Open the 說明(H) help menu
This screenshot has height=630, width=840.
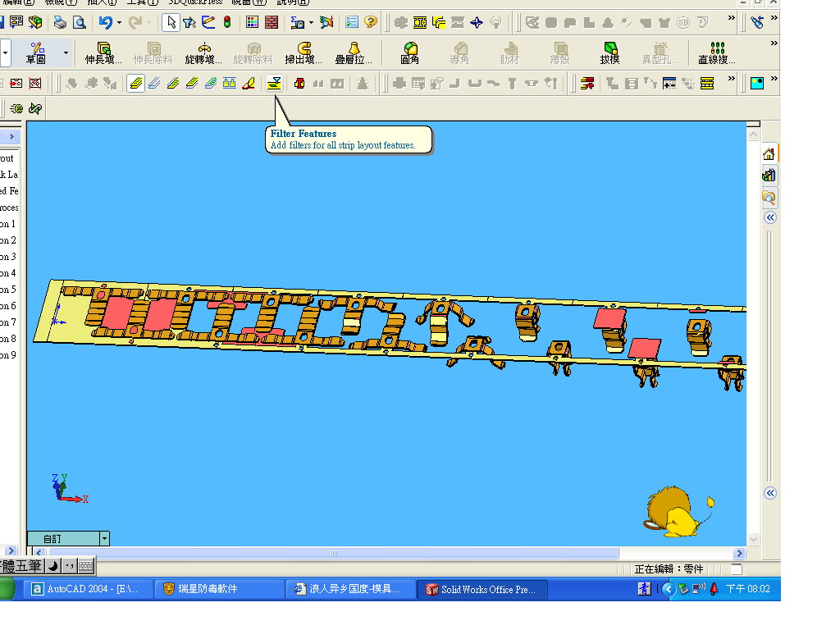tap(293, 2)
